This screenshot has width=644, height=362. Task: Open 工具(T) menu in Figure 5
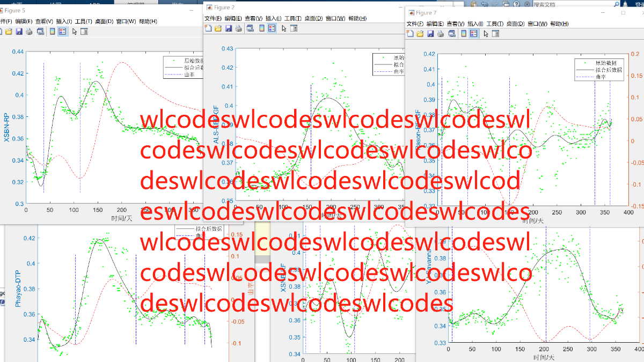[x=83, y=21]
